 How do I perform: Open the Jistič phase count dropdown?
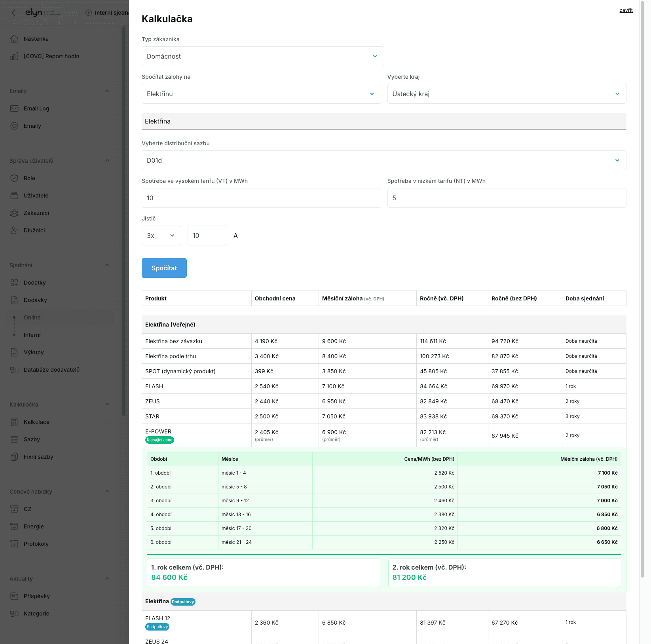click(161, 236)
